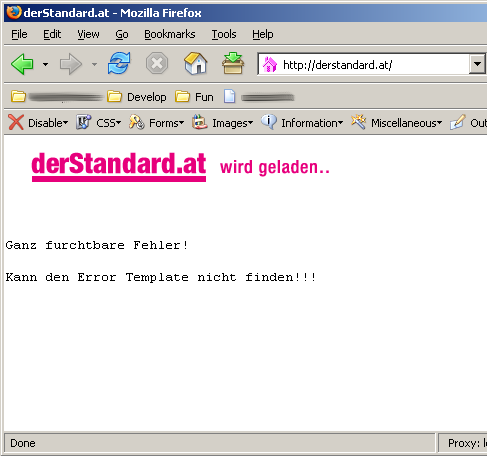Open the Tools menu
This screenshot has width=487, height=456.
(x=224, y=34)
